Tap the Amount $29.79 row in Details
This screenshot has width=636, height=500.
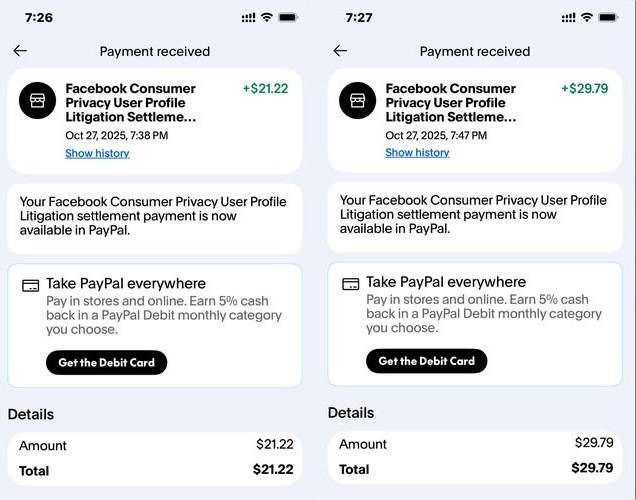(474, 444)
